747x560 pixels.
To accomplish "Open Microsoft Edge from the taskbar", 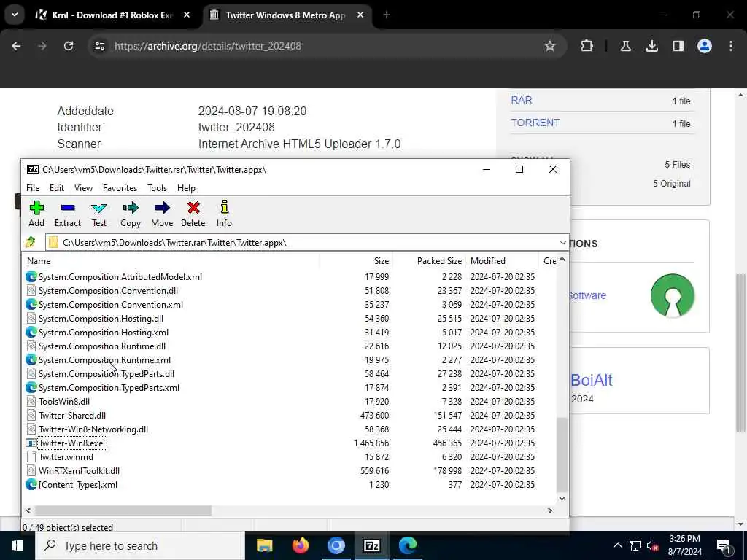I will (408, 545).
